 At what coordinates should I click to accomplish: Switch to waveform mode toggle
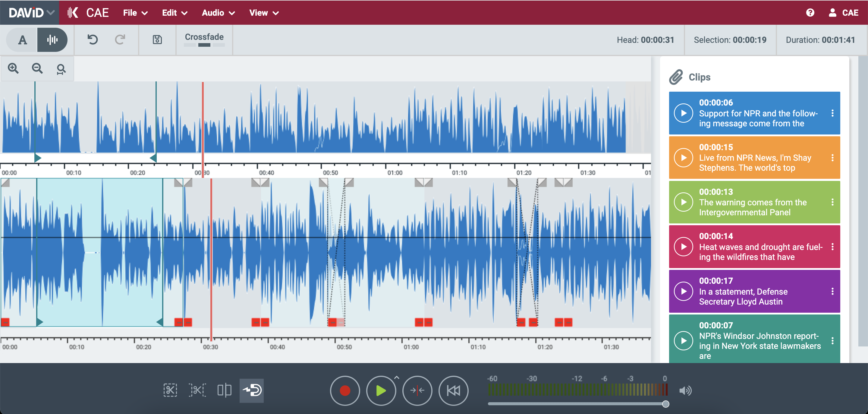(x=52, y=40)
